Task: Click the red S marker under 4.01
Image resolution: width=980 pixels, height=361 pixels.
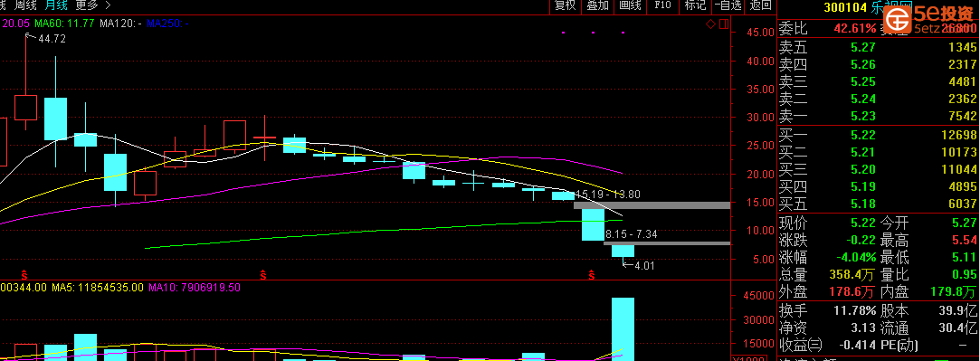Action: 591,274
